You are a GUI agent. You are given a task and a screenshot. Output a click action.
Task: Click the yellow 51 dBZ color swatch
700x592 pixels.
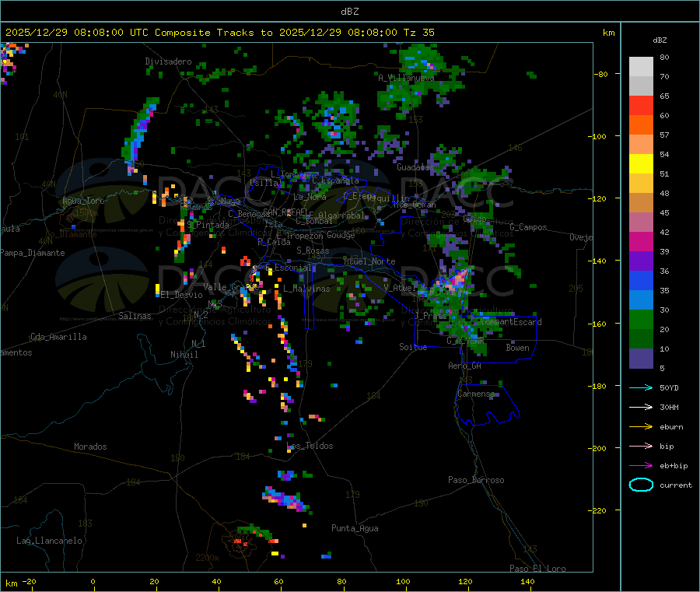[641, 164]
